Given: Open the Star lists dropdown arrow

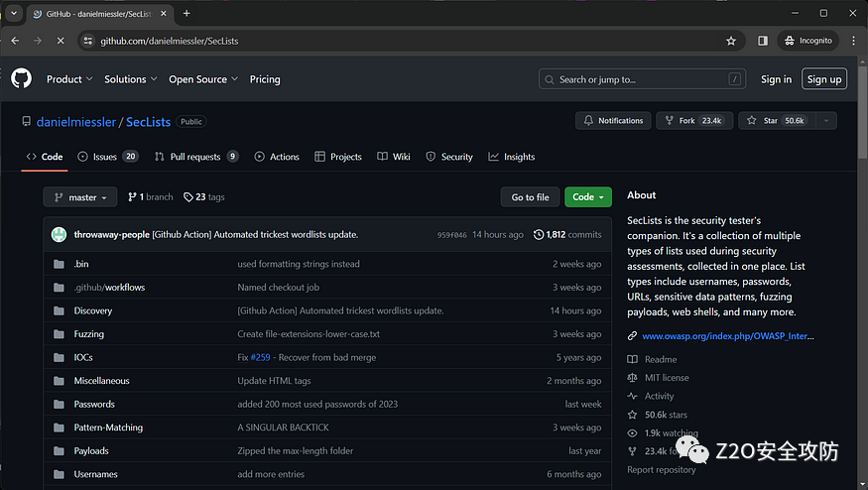Looking at the screenshot, I should point(826,121).
